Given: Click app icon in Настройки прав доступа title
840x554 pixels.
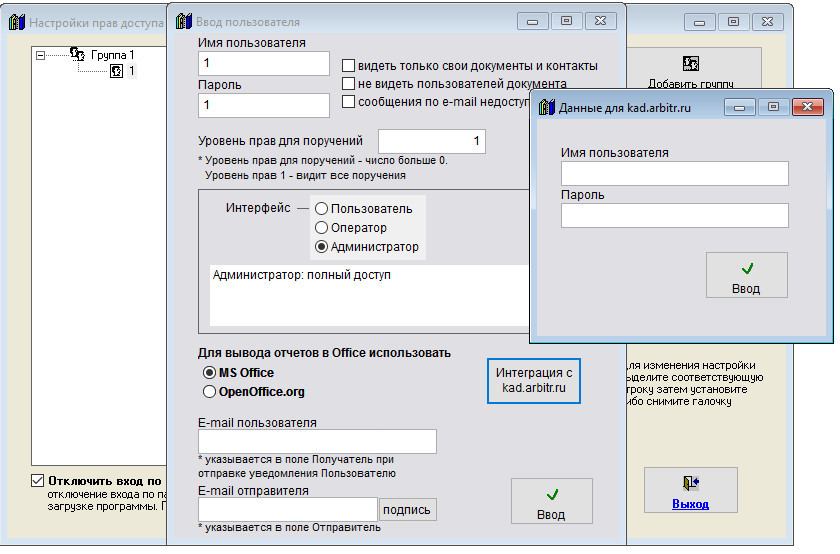Looking at the screenshot, I should [x=17, y=22].
